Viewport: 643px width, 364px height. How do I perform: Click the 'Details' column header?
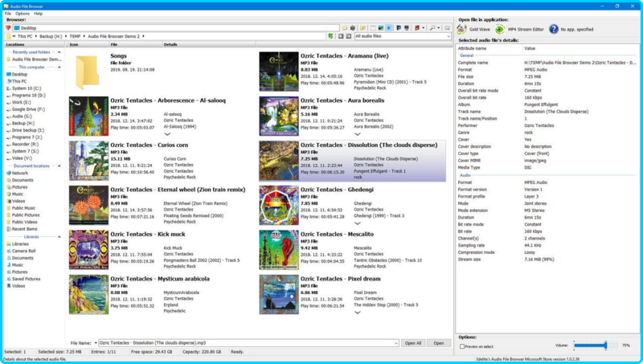208,44
